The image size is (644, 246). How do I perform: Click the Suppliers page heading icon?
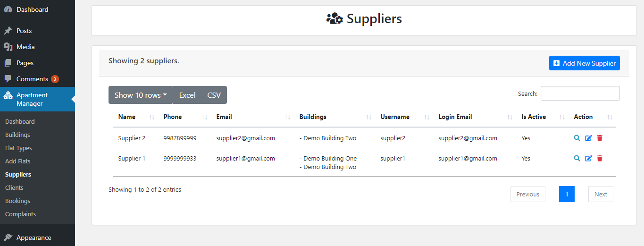coord(335,19)
